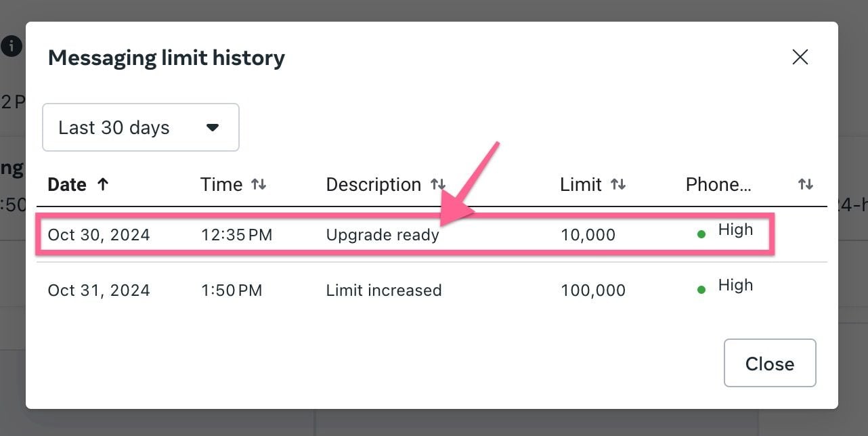
Task: Close the Messaging limit history dialog with X
Action: [800, 58]
